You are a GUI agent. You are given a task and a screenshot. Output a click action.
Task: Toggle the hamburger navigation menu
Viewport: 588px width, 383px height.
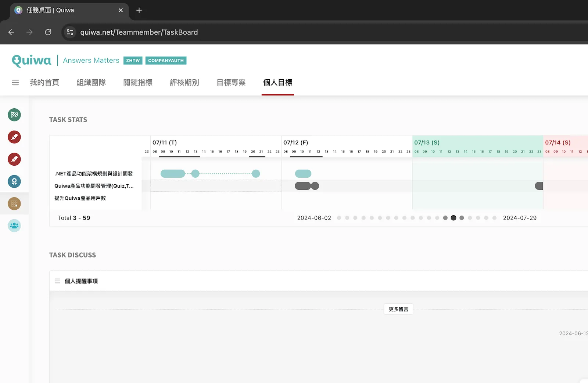coord(15,83)
